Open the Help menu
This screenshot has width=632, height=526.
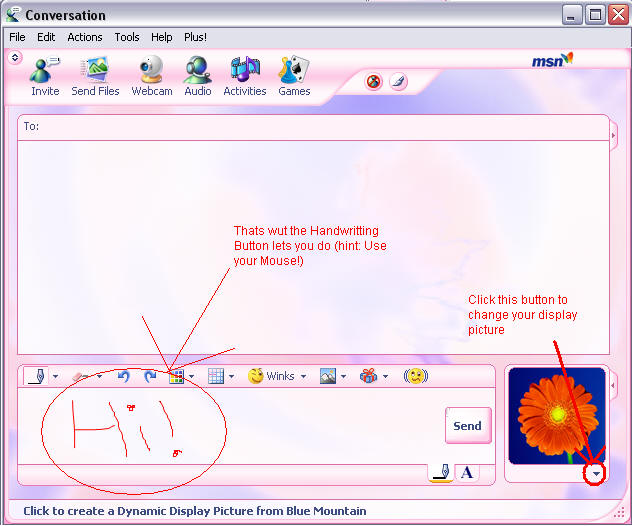(162, 37)
